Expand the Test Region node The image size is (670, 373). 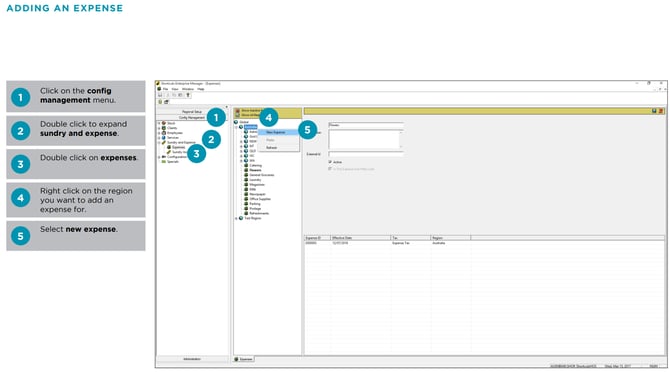236,218
